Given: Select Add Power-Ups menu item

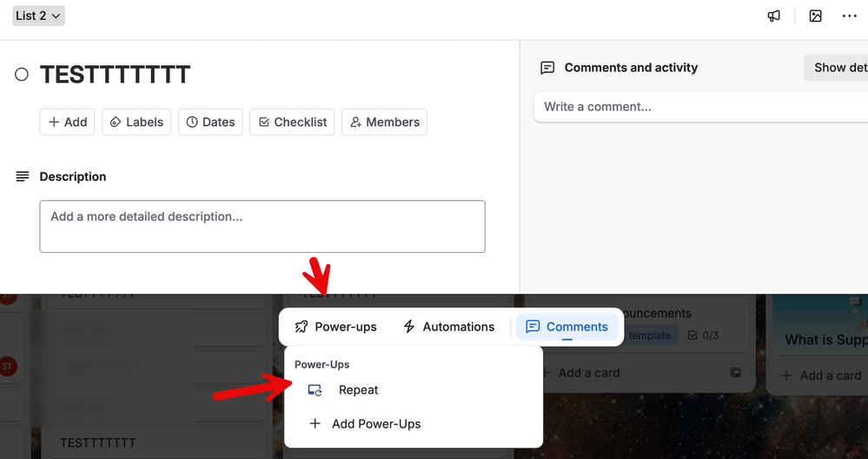Looking at the screenshot, I should coord(413,424).
